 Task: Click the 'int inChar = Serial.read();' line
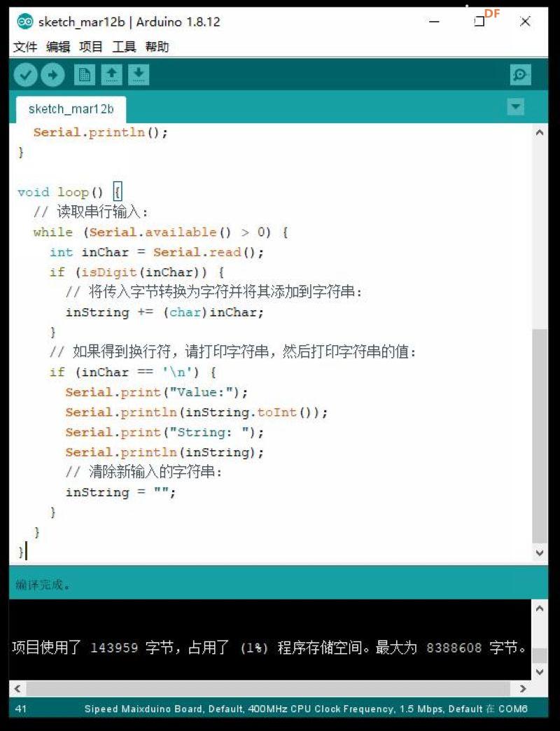(157, 252)
